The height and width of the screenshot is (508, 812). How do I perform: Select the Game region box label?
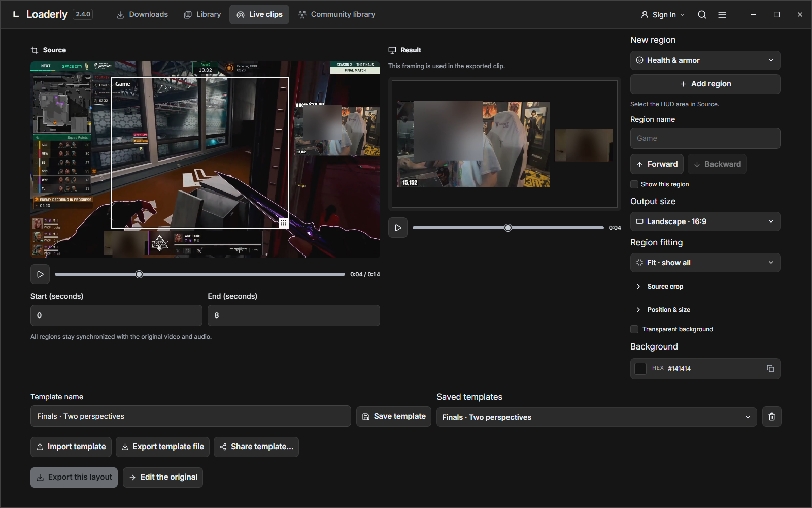click(x=123, y=84)
